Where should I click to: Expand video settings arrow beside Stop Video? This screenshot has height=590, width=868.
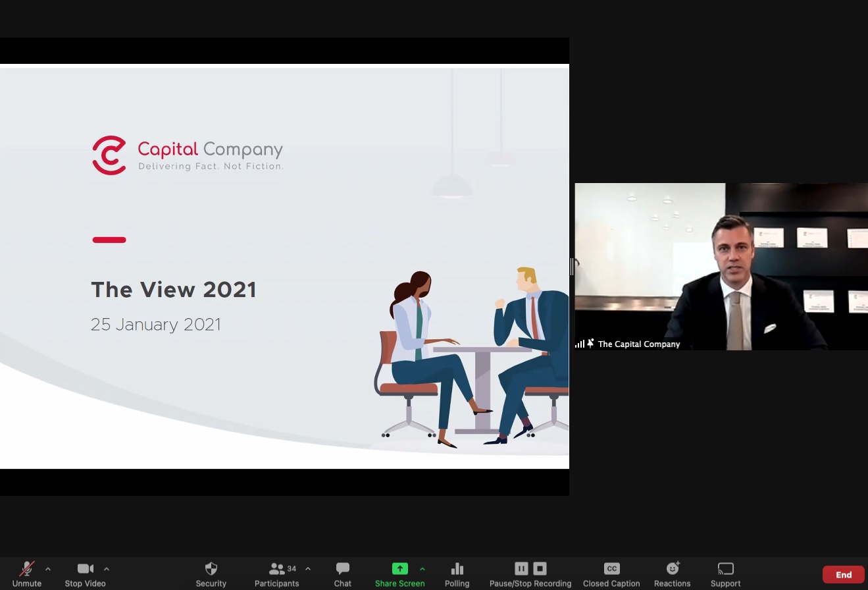[107, 569]
